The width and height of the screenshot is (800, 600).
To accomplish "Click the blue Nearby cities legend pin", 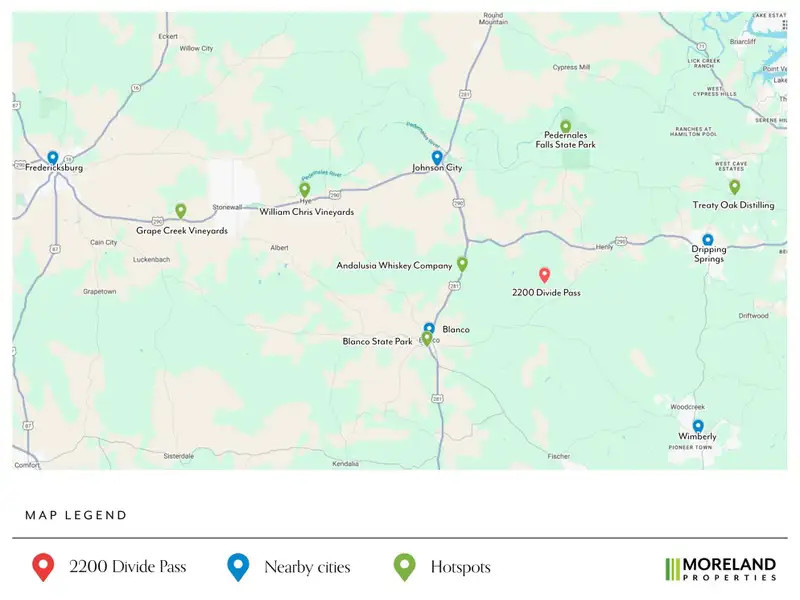I will coord(238,567).
